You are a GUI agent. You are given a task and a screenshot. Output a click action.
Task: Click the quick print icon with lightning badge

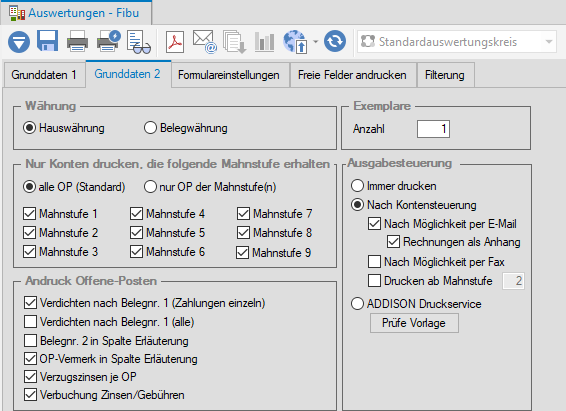tap(108, 41)
